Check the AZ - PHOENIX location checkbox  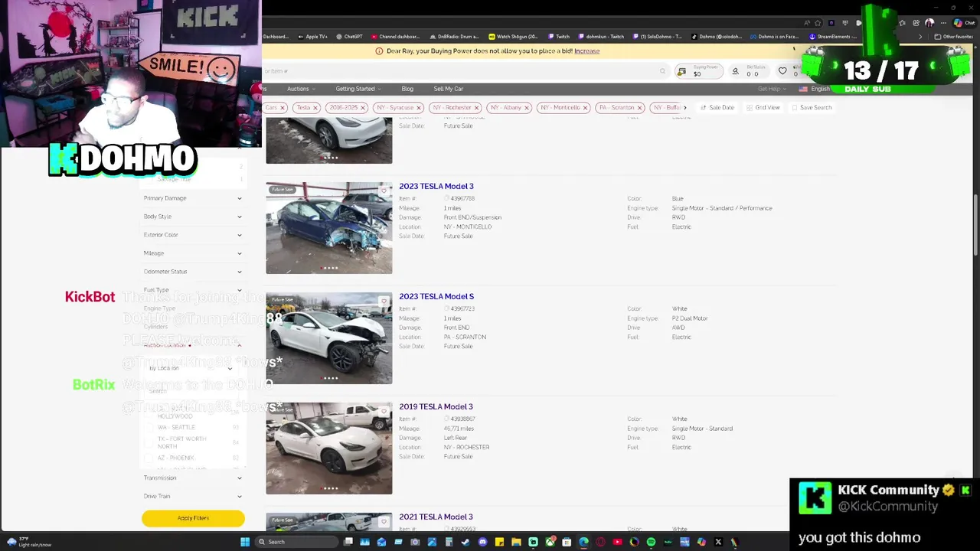(150, 458)
